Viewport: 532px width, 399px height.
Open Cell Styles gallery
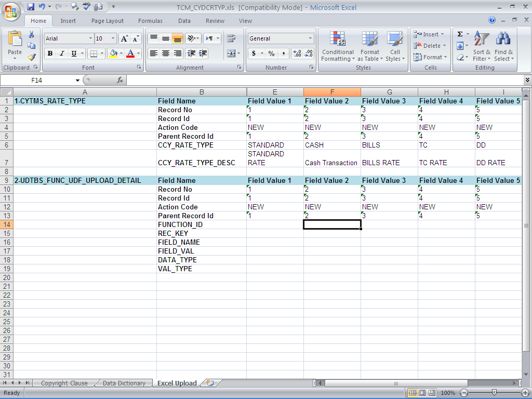395,46
